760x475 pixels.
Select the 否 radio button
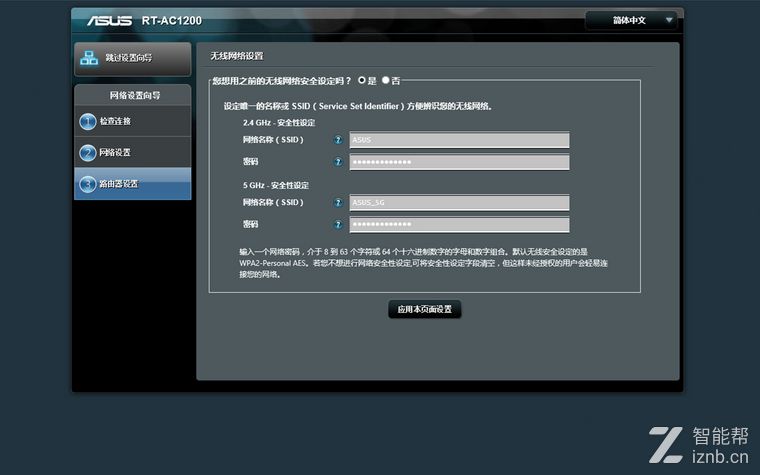coord(386,80)
